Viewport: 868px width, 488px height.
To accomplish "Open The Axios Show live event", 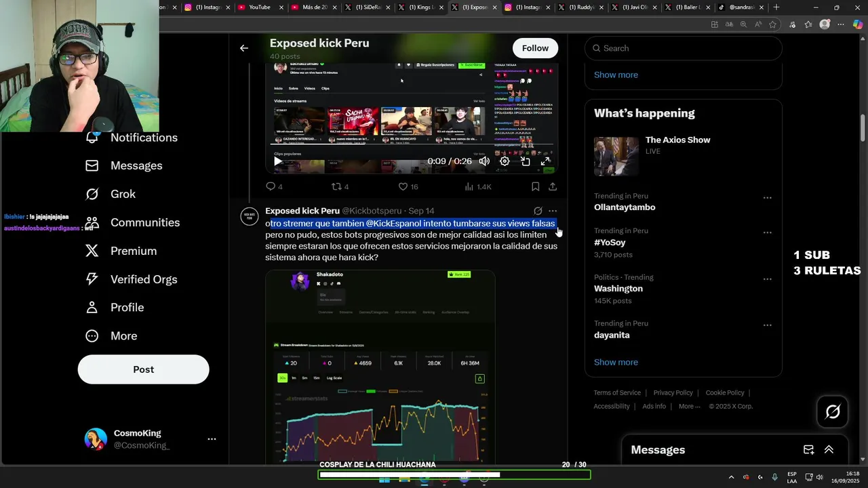I will (x=684, y=157).
